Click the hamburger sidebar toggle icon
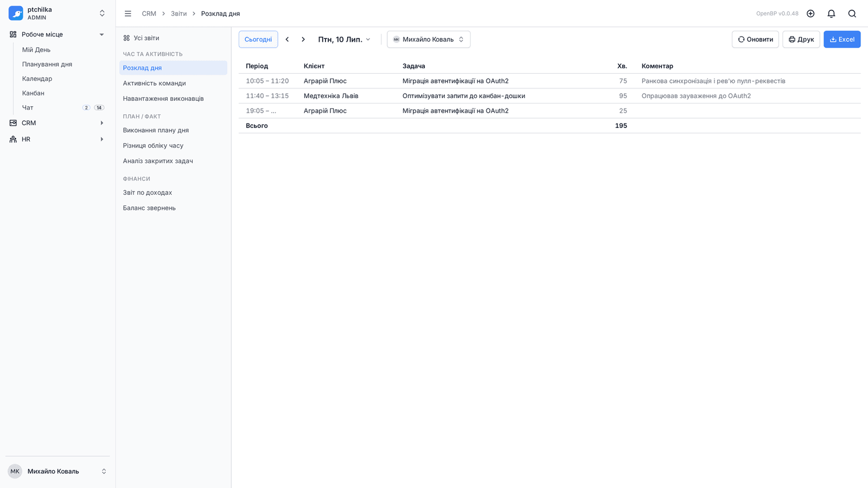 (x=128, y=14)
